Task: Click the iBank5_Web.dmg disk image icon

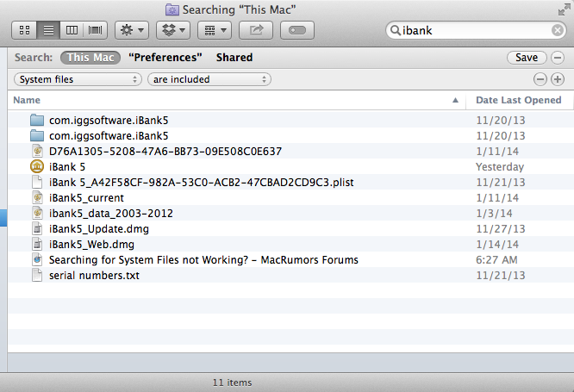Action: [37, 244]
